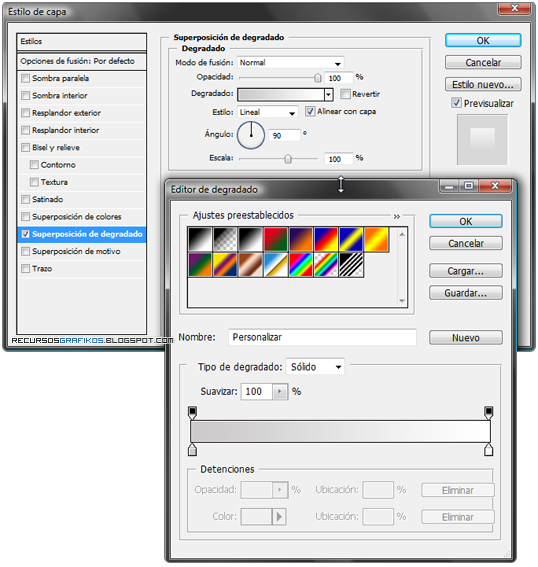Uncheck Alinear con capa
Viewport: 538px width, 567px height.
310,111
